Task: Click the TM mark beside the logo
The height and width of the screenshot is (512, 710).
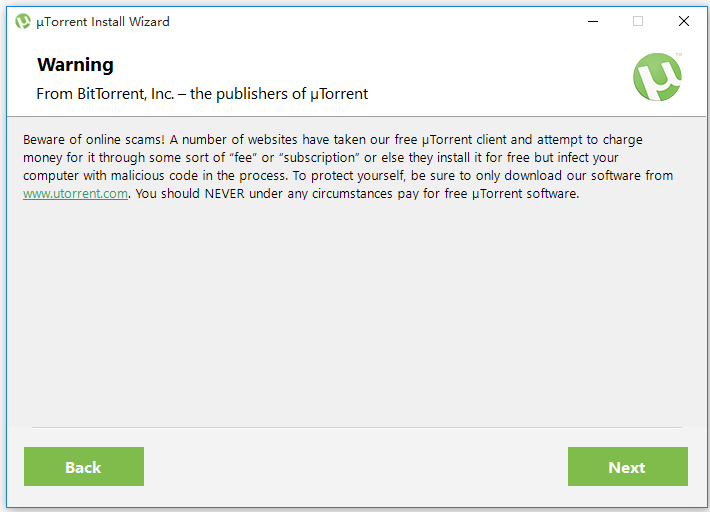Action: (679, 54)
